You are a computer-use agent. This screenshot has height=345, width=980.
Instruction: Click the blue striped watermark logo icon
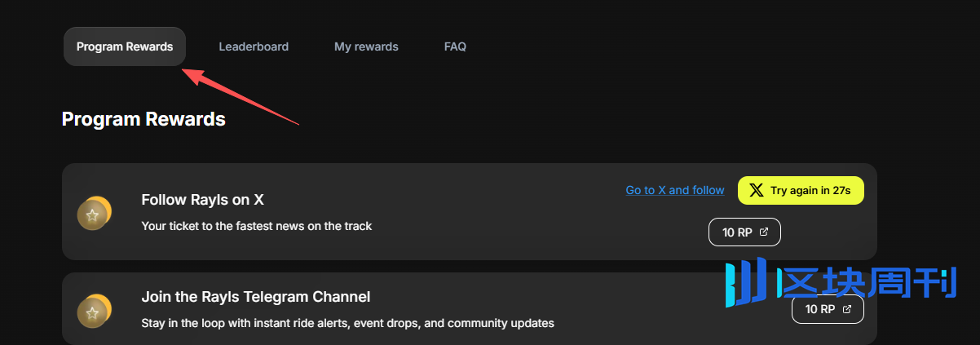[746, 282]
